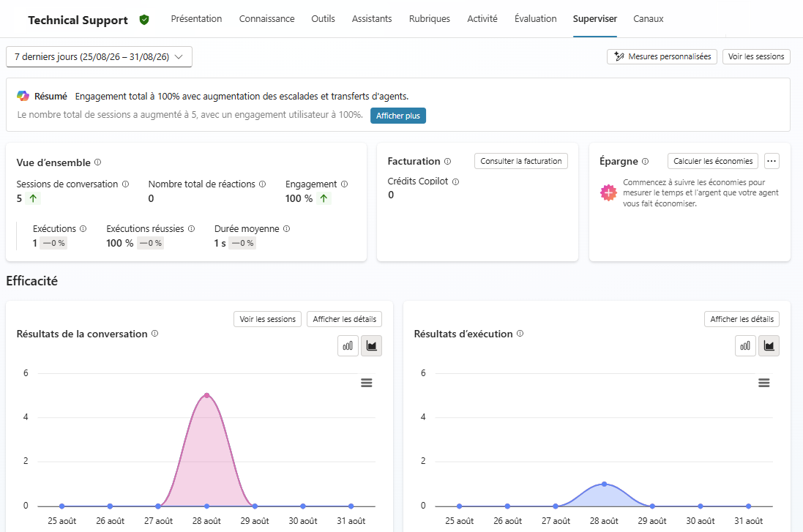
Task: Click Voir les sessions at top right
Action: (756, 56)
